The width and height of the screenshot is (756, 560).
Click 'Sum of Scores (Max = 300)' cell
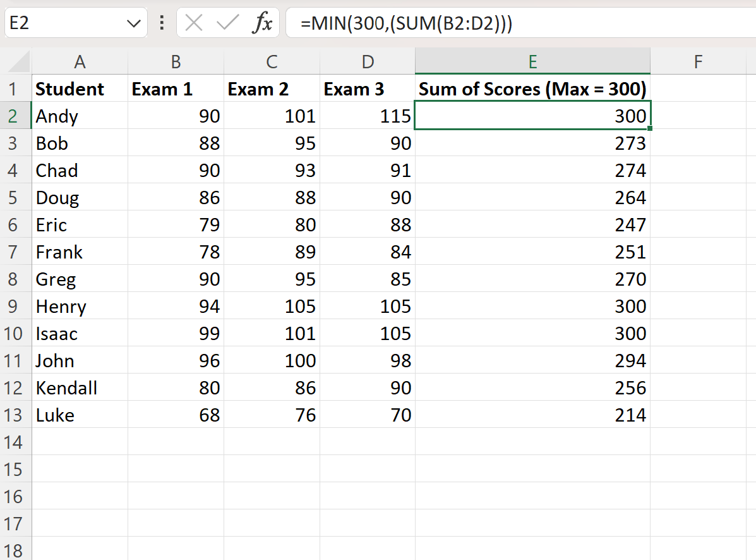[533, 88]
